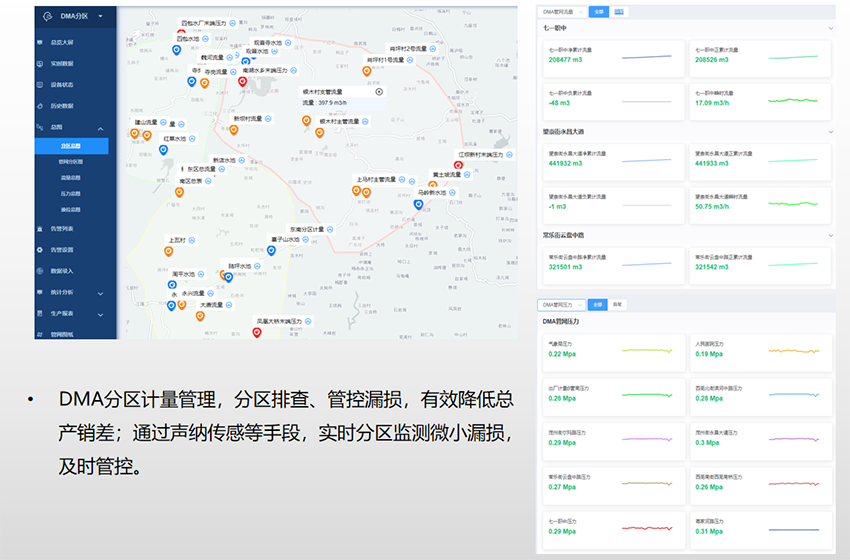Click the red 江坝新村末端压力 map marker

(459, 165)
